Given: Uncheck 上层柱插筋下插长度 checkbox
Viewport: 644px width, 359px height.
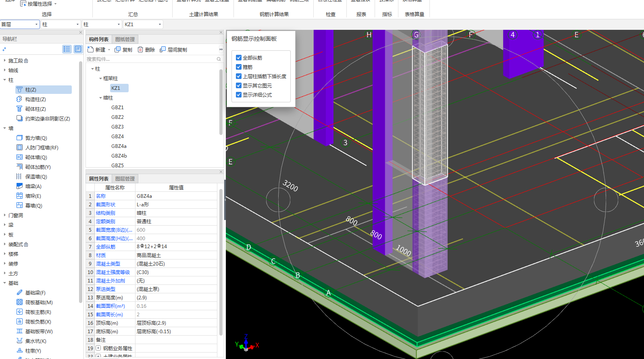Looking at the screenshot, I should [x=239, y=76].
